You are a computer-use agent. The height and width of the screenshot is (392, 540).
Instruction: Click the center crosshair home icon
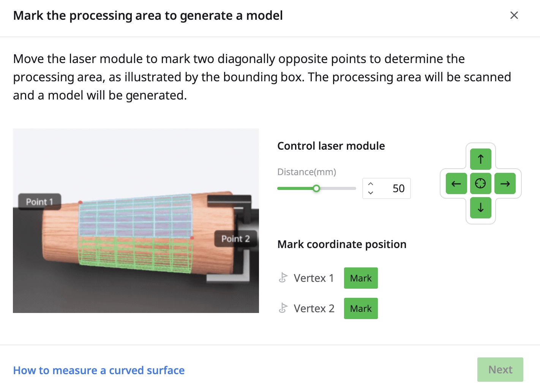pos(480,183)
